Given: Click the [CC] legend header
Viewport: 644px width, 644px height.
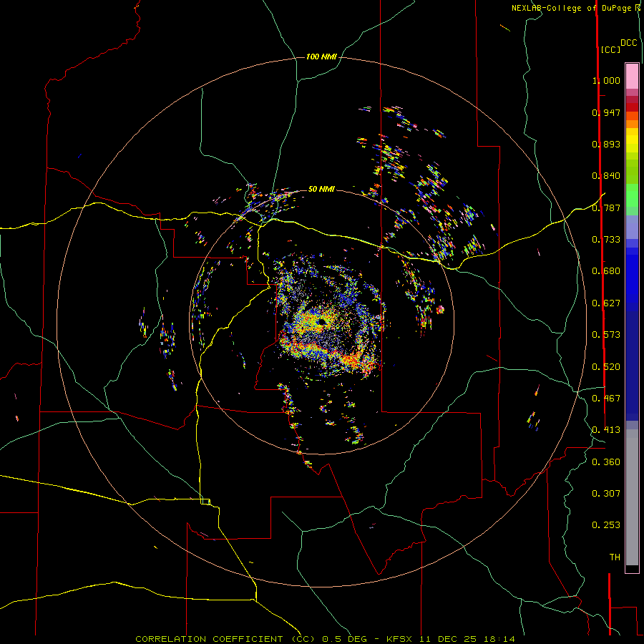Looking at the screenshot, I should point(610,49).
